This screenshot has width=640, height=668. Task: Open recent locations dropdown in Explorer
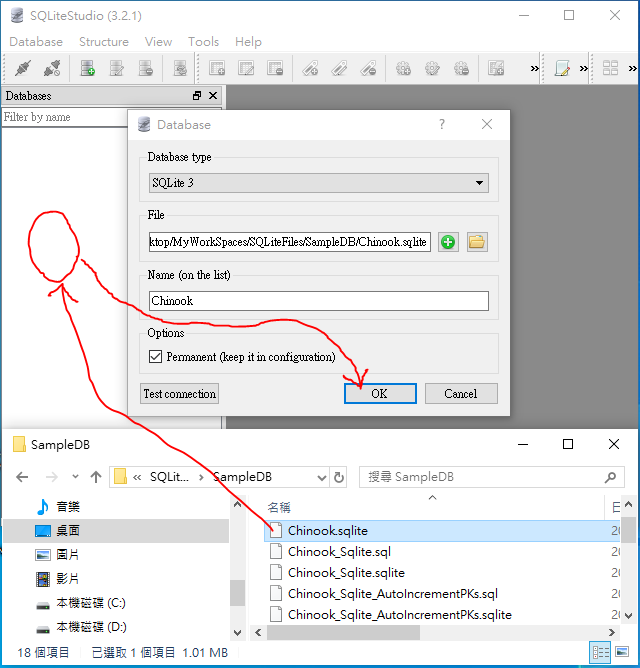(x=75, y=477)
